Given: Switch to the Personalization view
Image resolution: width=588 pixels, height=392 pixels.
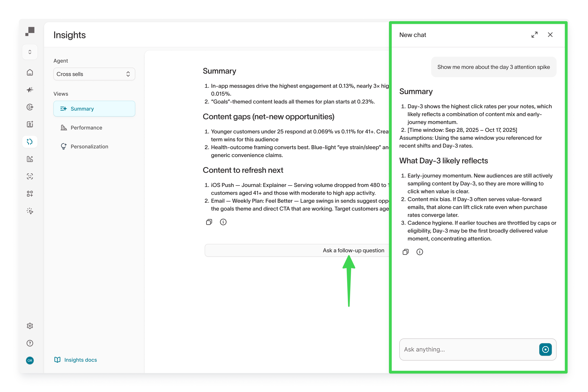Looking at the screenshot, I should (89, 147).
